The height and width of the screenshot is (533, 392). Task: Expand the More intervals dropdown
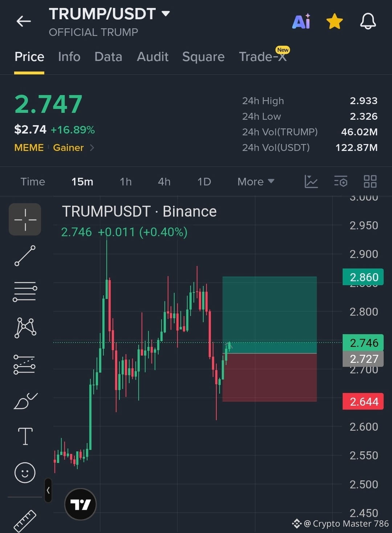[x=256, y=181]
